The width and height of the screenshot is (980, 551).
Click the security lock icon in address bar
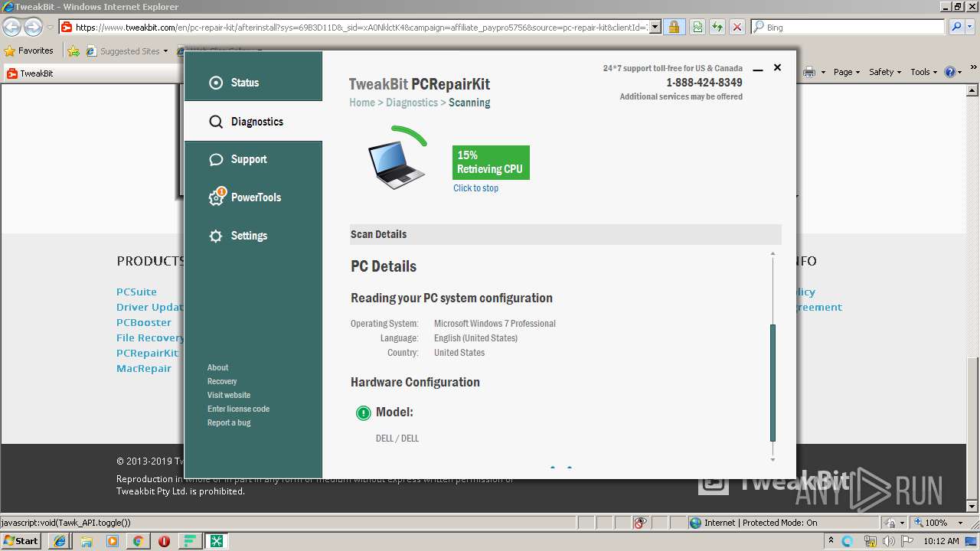pos(675,28)
